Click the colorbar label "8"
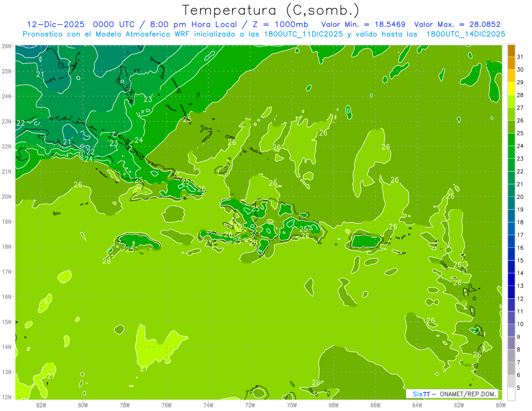The width and height of the screenshot is (532, 411). (519, 349)
